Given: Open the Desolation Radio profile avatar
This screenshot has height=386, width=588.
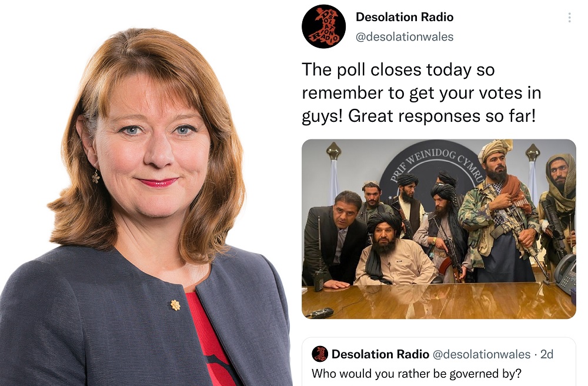Looking at the screenshot, I should 323,26.
